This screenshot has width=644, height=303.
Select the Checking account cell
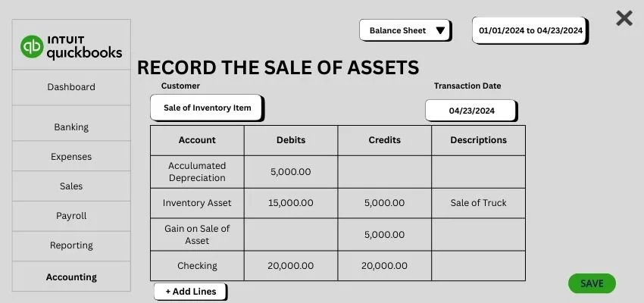197,266
